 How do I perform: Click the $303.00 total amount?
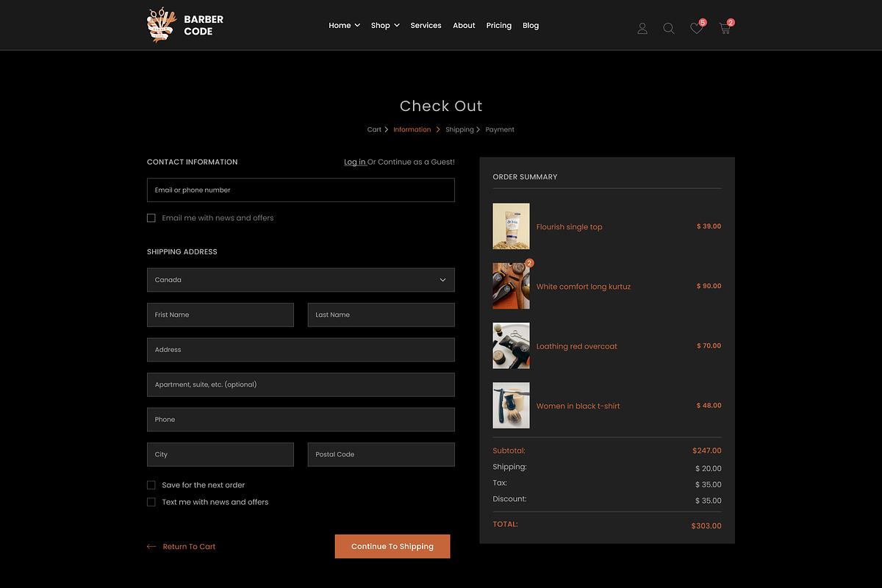pyautogui.click(x=706, y=526)
